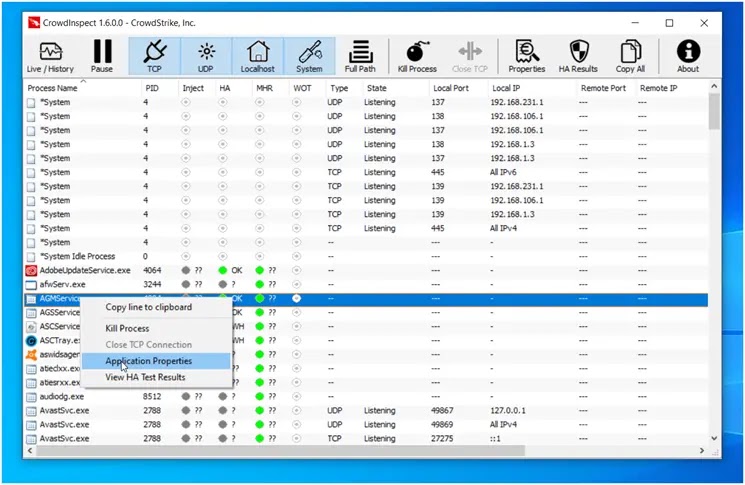Click the gray HA dot for audiodg.exe
This screenshot has width=745, height=485.
[x=222, y=397]
